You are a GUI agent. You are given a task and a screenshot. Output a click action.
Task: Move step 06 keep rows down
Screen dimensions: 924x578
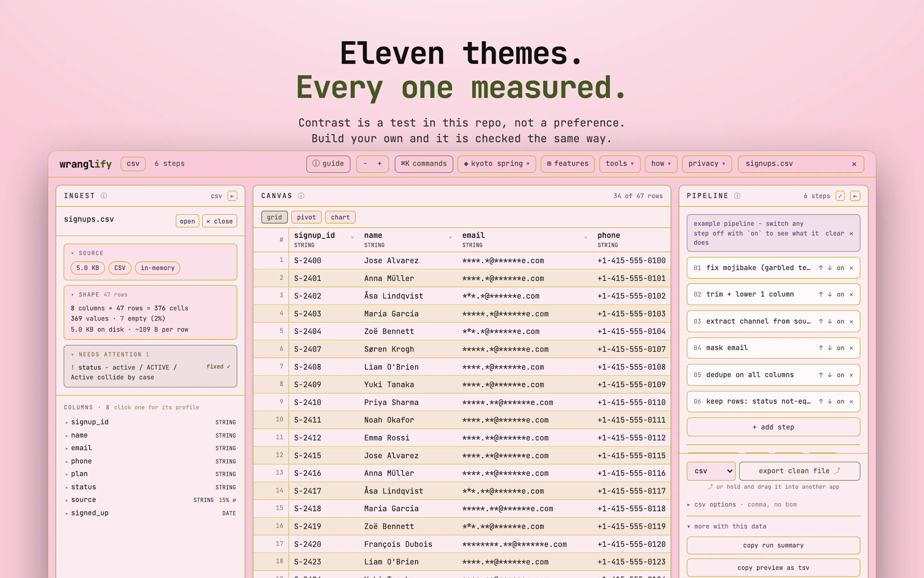coord(830,401)
